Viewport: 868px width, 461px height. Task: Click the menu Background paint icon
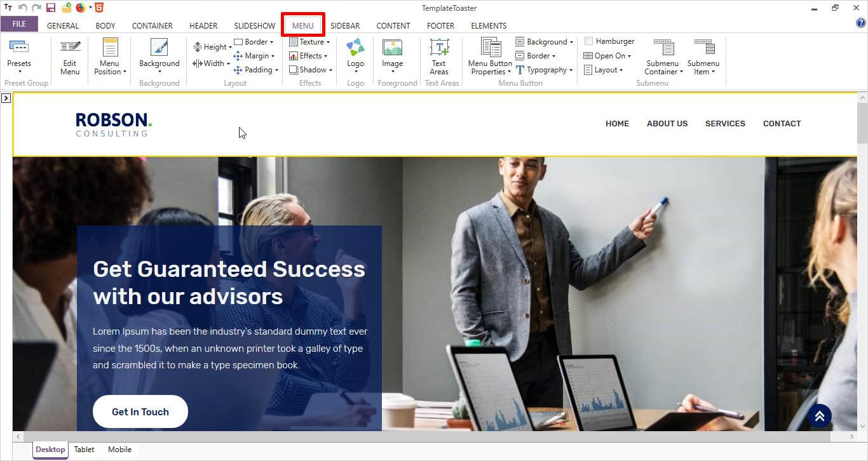click(x=159, y=48)
